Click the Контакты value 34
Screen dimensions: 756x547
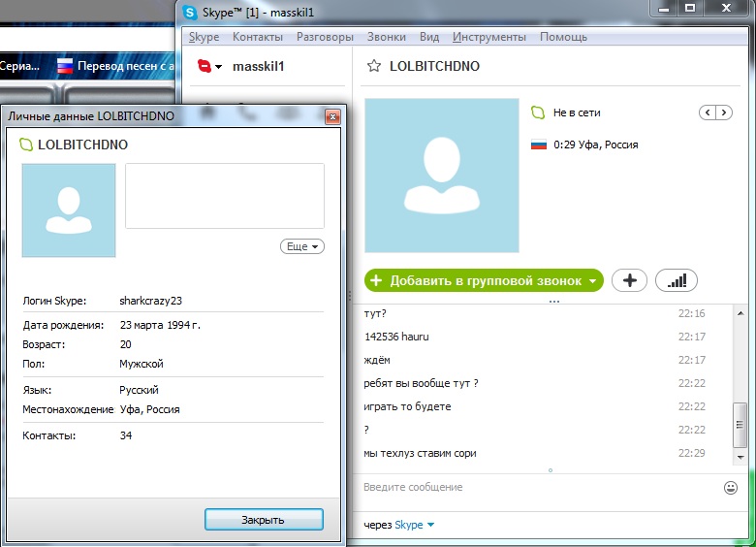(126, 435)
